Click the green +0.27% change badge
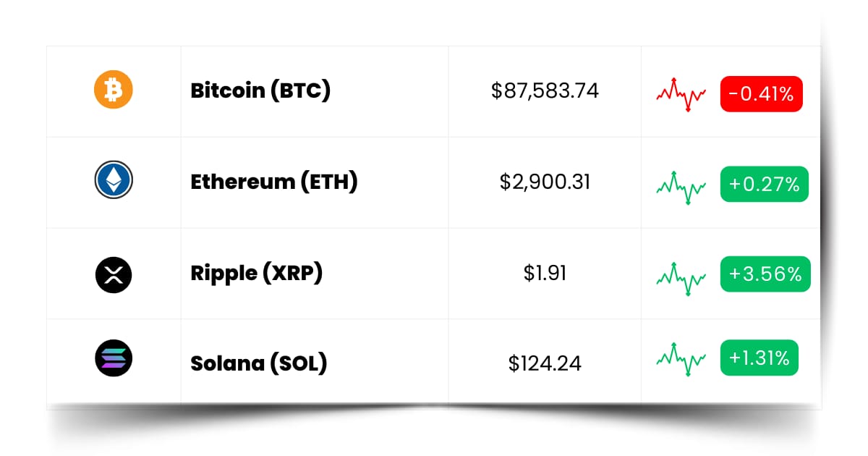 765,184
